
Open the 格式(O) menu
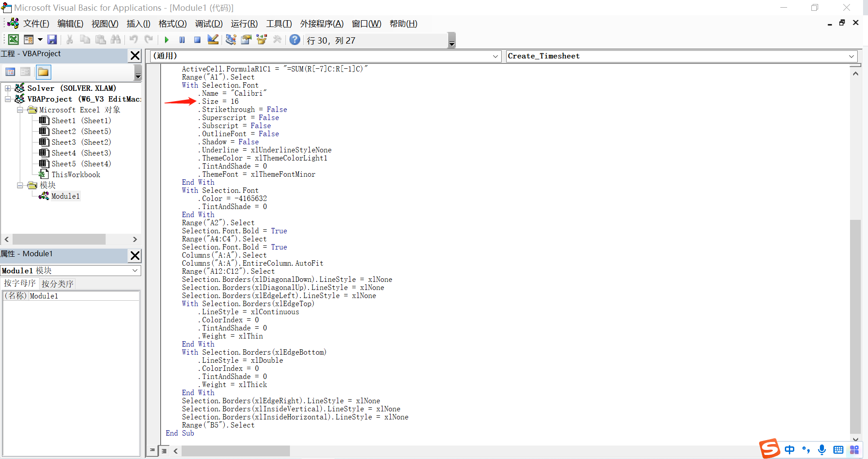coord(173,24)
